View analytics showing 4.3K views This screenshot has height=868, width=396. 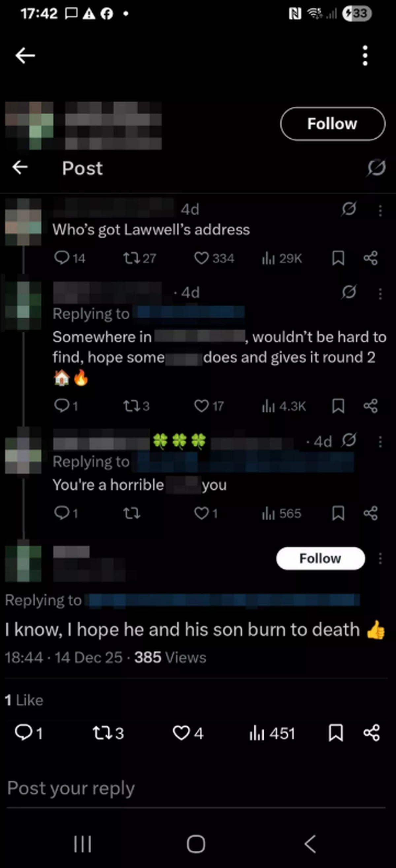click(283, 406)
